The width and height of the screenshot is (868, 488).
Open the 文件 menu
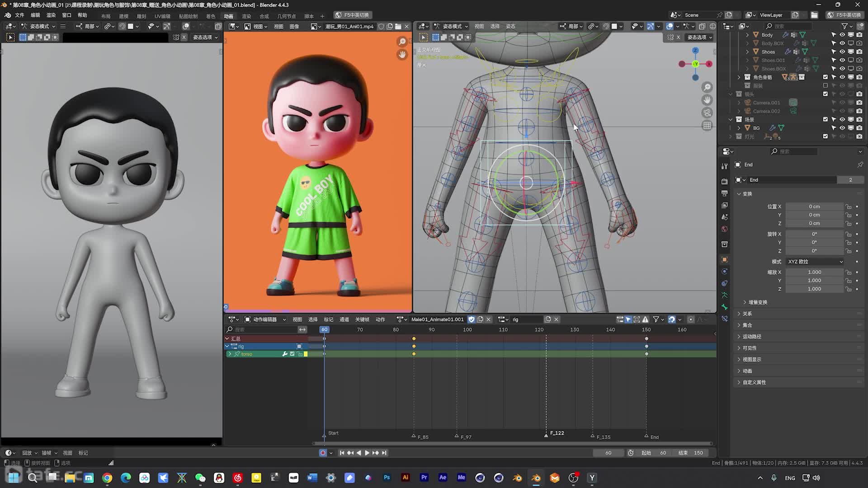(19, 15)
